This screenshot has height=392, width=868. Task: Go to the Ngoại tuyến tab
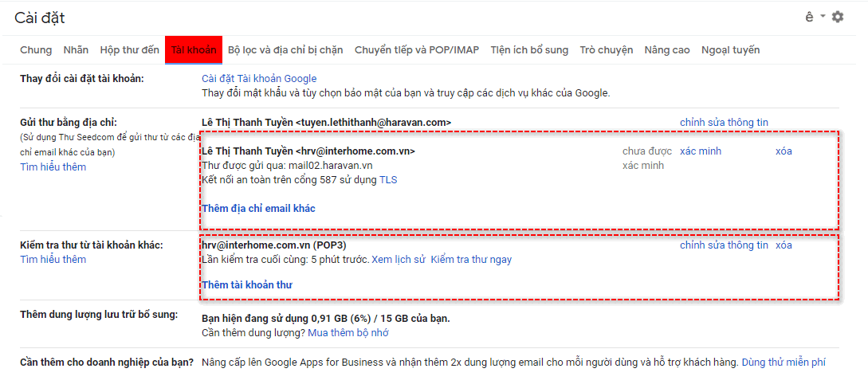[730, 49]
